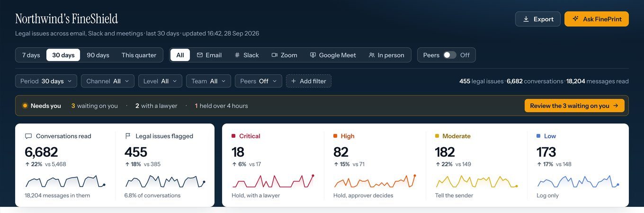Open the Level All dropdown
The height and width of the screenshot is (213, 644).
pos(160,81)
